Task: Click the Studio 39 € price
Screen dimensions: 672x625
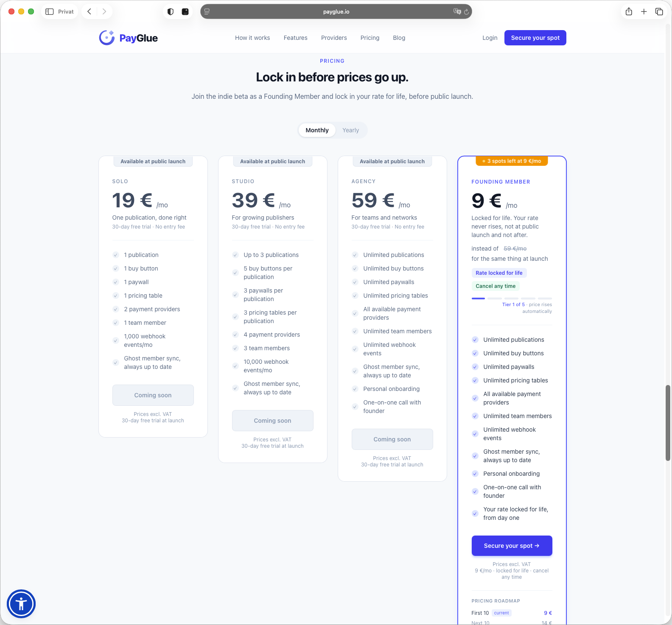Action: (x=261, y=201)
